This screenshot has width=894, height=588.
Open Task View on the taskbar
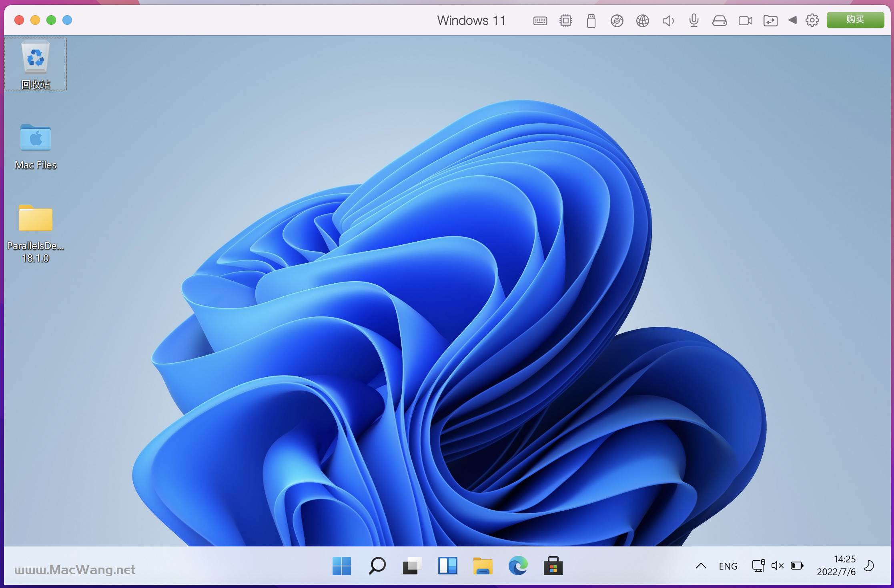click(x=412, y=566)
